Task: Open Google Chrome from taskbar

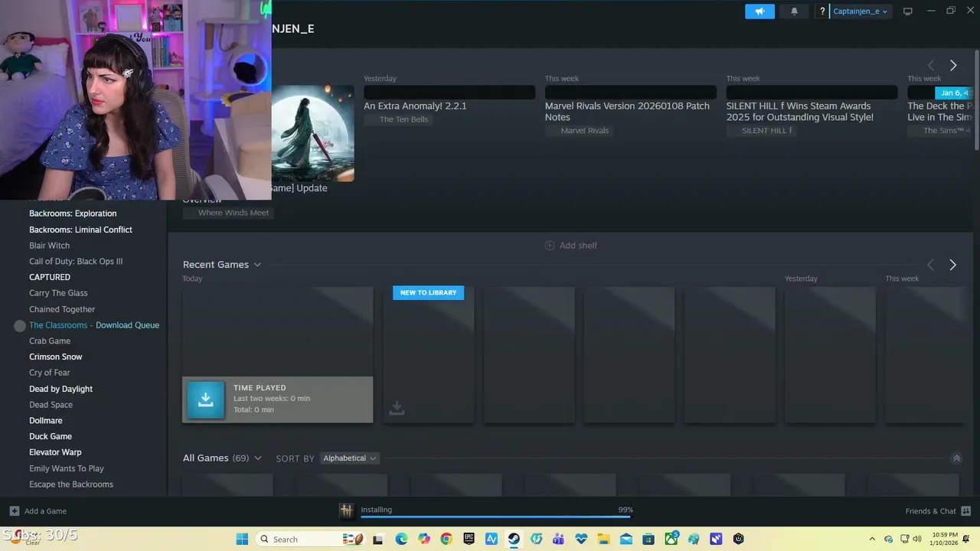Action: 446,539
